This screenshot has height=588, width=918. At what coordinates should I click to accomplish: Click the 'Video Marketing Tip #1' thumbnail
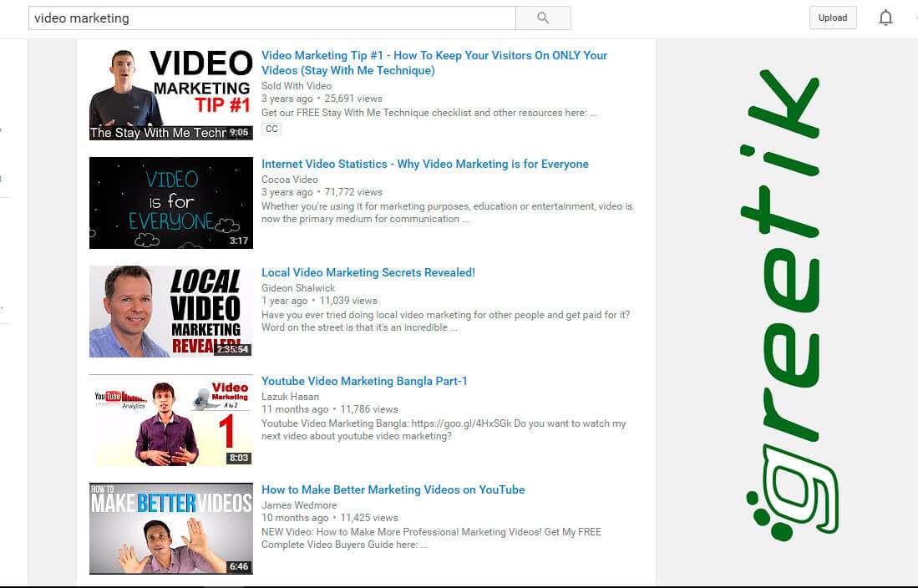tap(171, 94)
